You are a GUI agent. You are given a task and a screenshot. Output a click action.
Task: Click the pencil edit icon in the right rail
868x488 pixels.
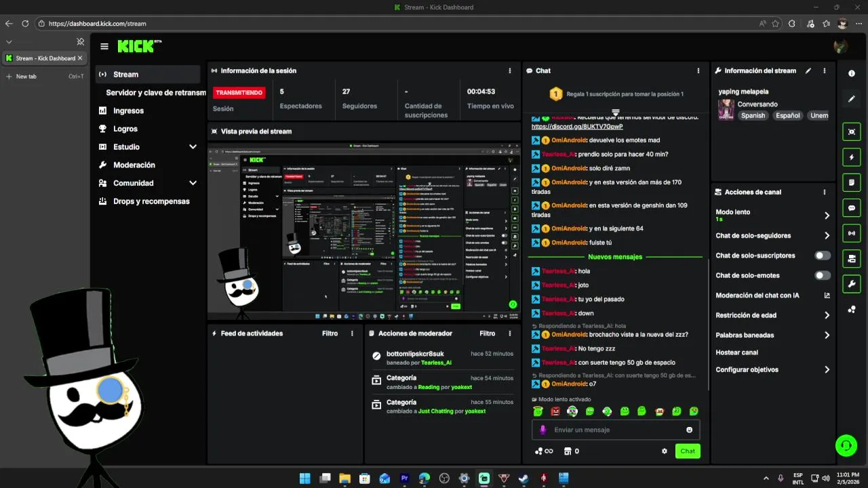tap(852, 99)
